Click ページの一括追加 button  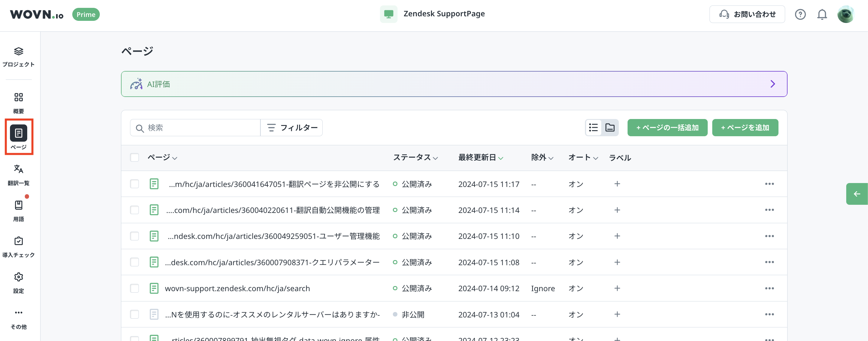pyautogui.click(x=667, y=127)
